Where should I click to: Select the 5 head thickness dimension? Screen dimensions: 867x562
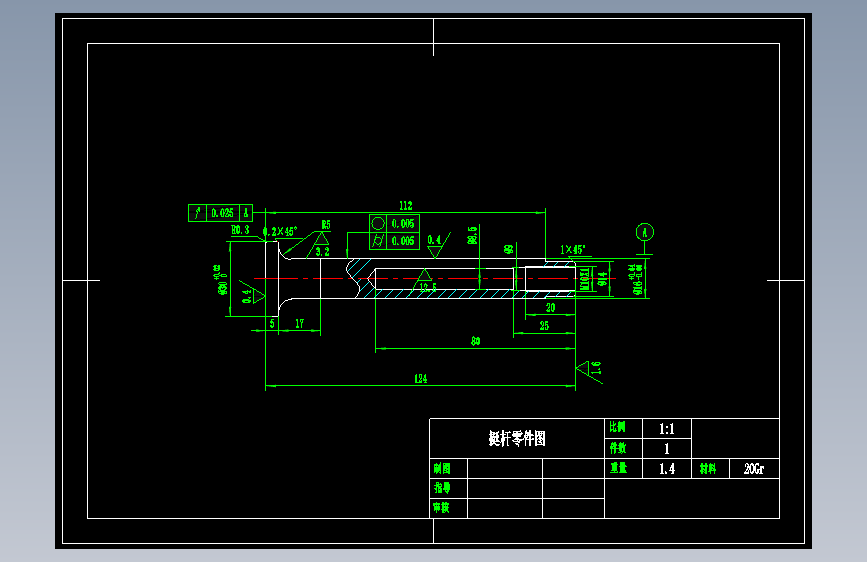272,324
